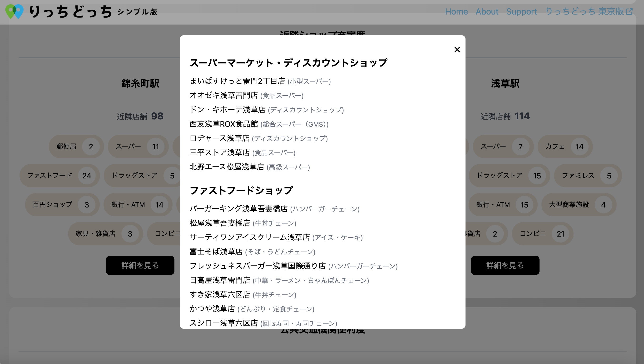Click the 家具・雑貨店 3 chip
Screen dimensions: 644x364
coord(105,233)
